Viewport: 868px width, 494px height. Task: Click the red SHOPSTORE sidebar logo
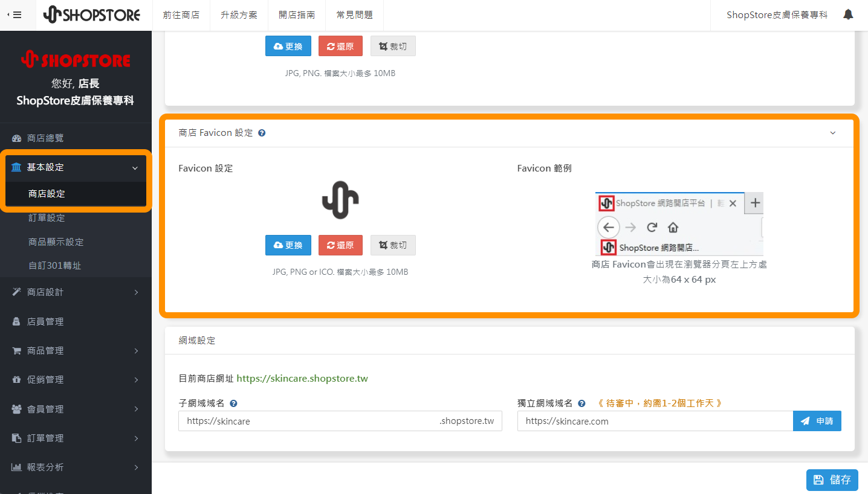click(76, 60)
